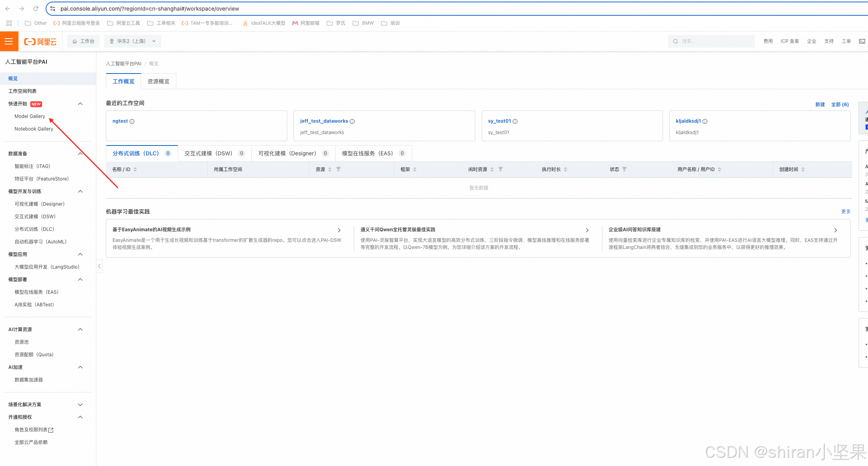Click info icon beside sy_test01

click(x=515, y=122)
